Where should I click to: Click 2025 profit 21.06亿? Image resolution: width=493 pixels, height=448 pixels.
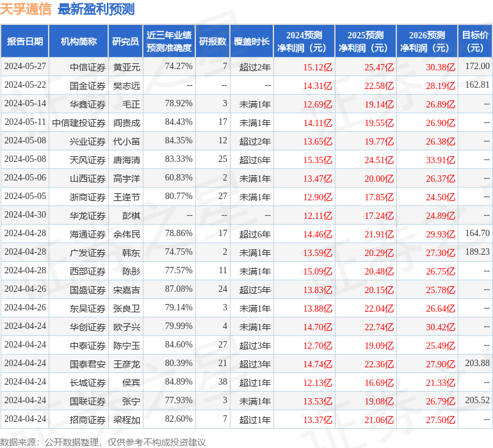(379, 420)
